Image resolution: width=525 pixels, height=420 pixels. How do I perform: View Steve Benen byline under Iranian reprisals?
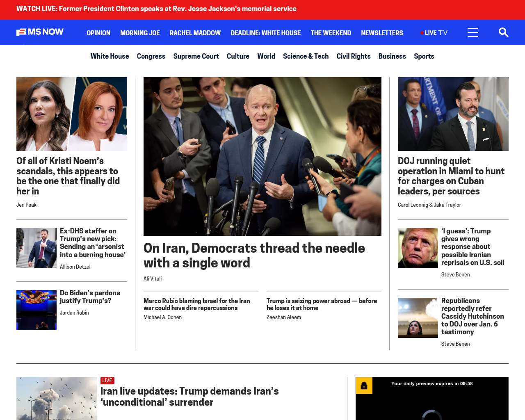455,274
